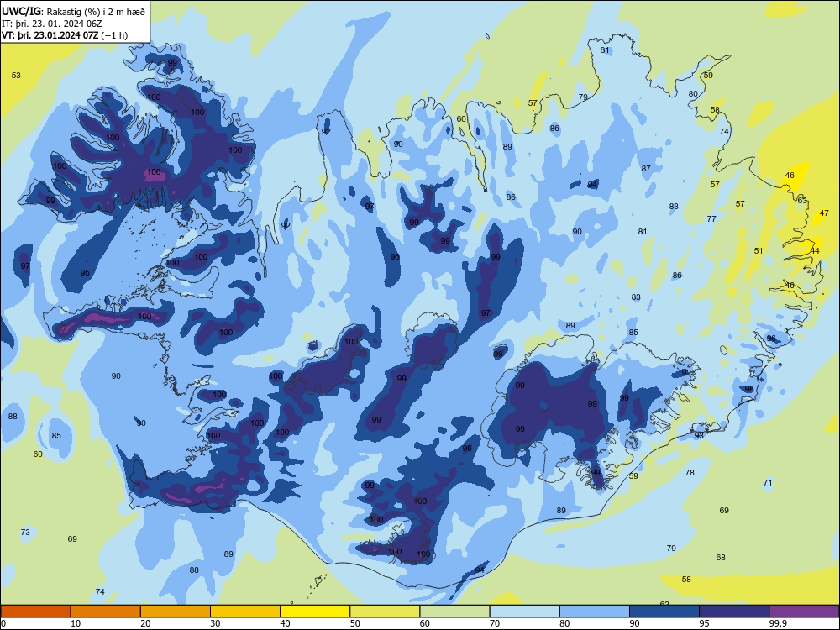Click the humidity value '44' on the map
The height and width of the screenshot is (630, 840).
click(x=815, y=250)
